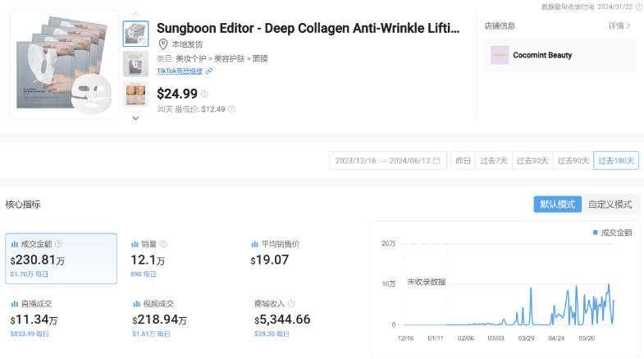Click the help icon beside 成交金额 metric
The image size is (644, 359).
[58, 244]
